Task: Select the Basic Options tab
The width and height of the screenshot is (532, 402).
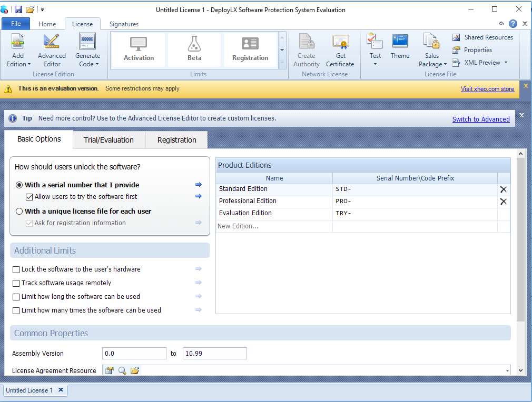Action: click(x=39, y=139)
